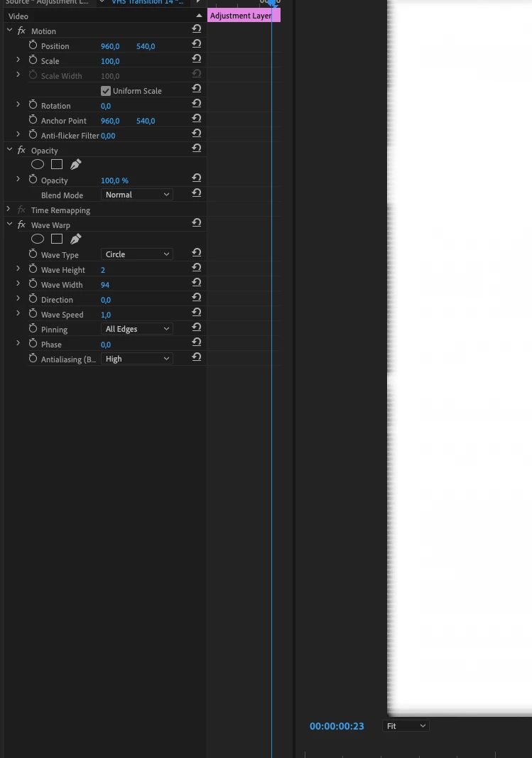
Task: Click the Scale value 100,0
Action: [x=109, y=61]
